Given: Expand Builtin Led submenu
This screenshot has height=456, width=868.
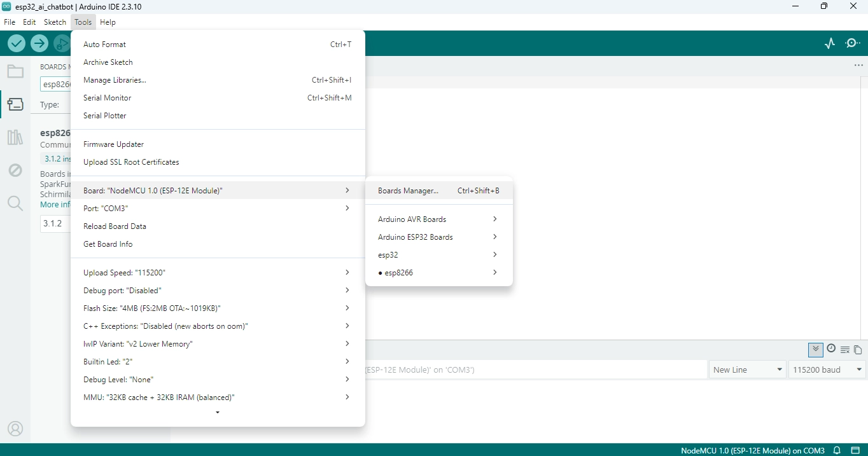Looking at the screenshot, I should click(x=218, y=361).
